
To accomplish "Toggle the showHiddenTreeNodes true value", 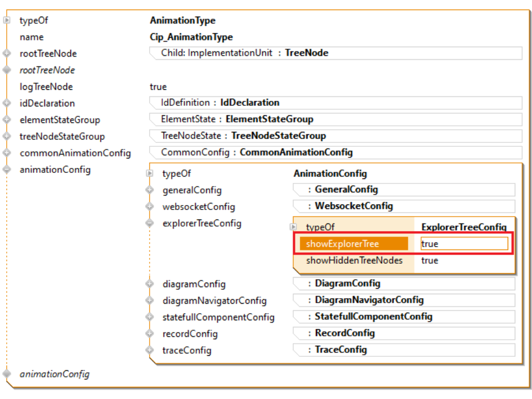I will point(429,260).
